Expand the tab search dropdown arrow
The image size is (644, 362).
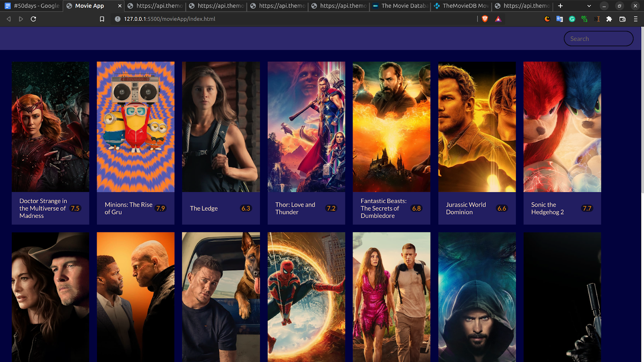589,6
